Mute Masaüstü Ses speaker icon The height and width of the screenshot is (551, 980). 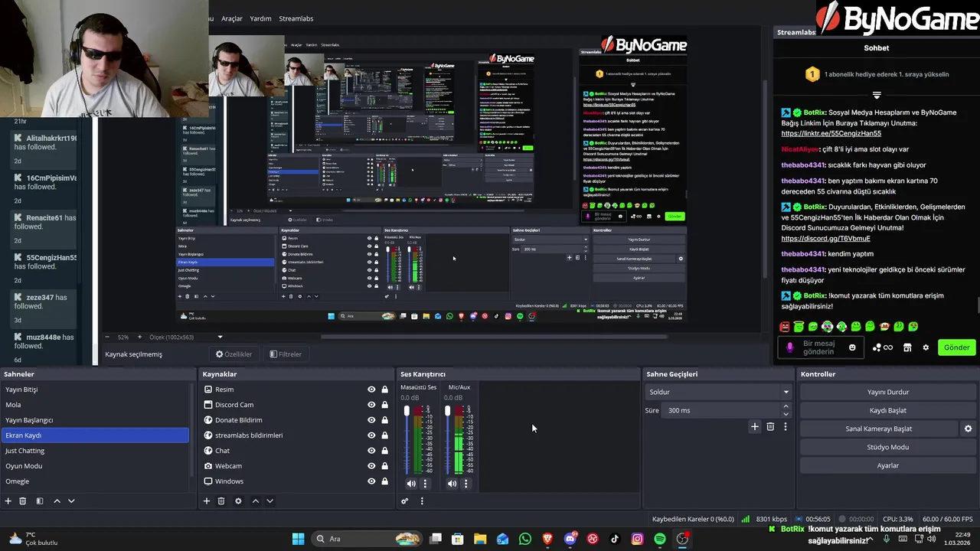point(411,483)
